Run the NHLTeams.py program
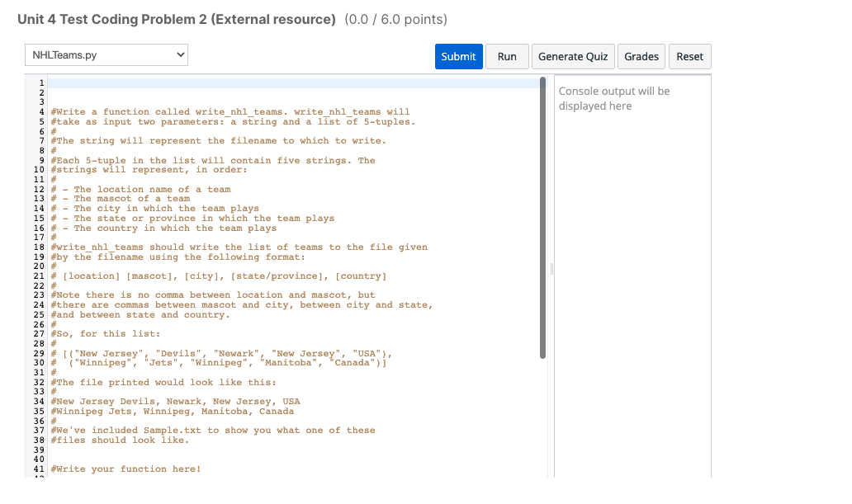 pyautogui.click(x=507, y=56)
